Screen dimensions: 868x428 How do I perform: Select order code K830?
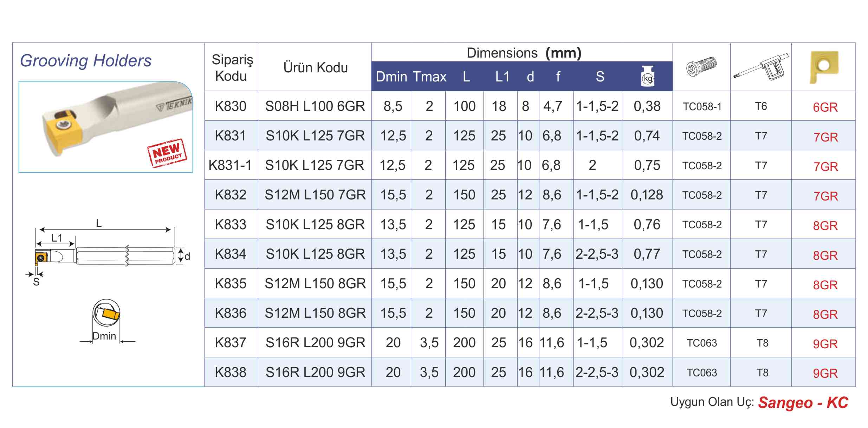coord(231,106)
